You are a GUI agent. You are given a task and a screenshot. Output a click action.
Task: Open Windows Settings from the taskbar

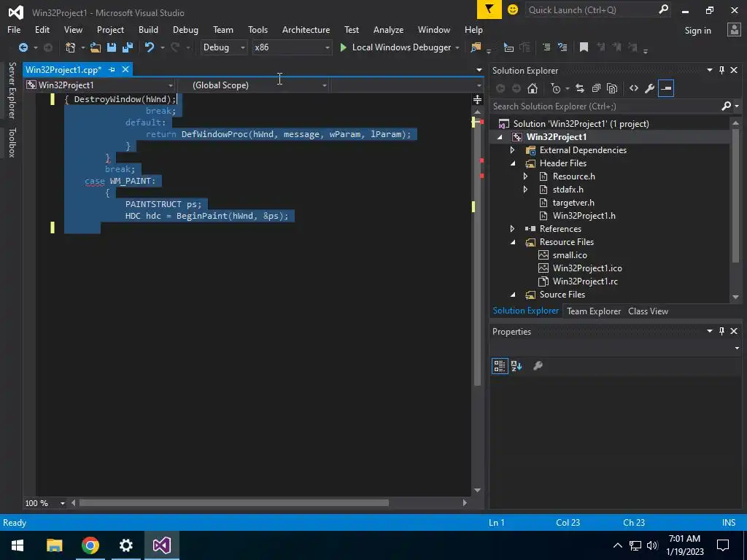tap(125, 545)
